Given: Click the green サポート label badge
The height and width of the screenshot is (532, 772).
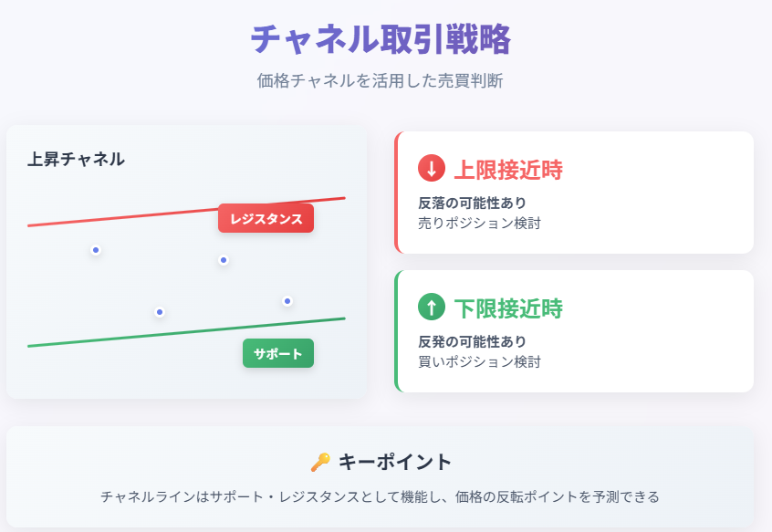Looking at the screenshot, I should tap(278, 353).
